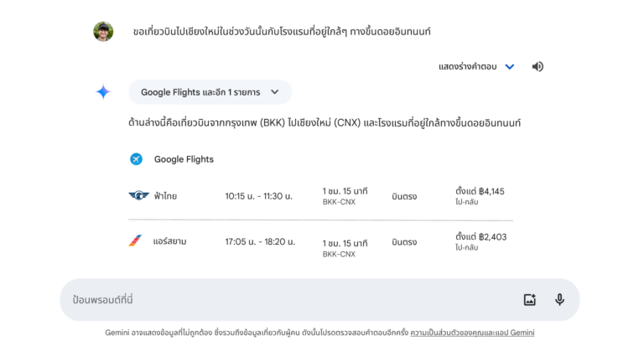Click the Gemini sparkle star icon

(x=103, y=92)
